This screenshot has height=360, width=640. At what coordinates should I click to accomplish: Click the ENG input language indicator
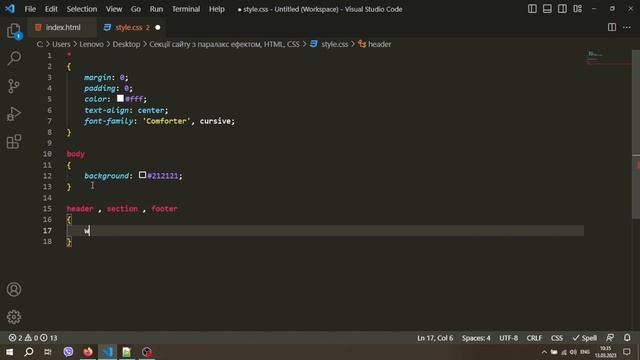585,352
